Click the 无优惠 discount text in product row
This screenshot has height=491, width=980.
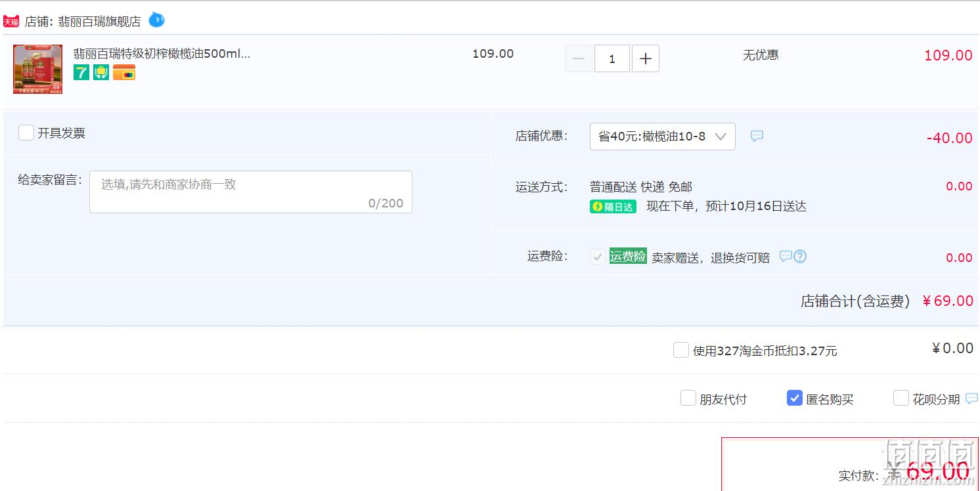[x=761, y=55]
